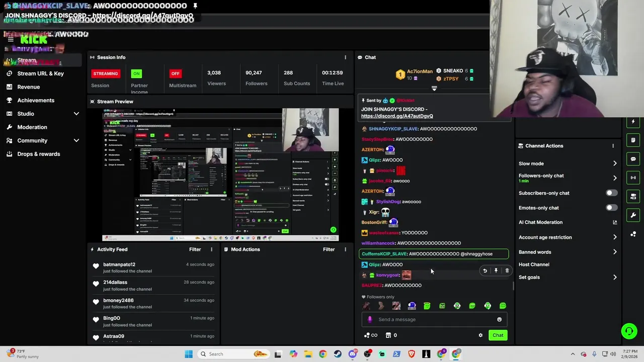This screenshot has height=362, width=644.
Task: Open the chat bubble panel icon in right sidebar
Action: coord(633,159)
